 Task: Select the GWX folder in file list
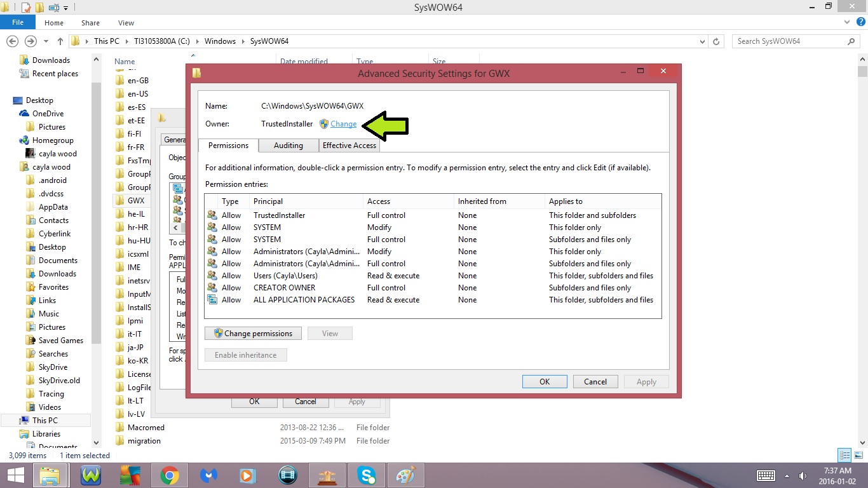point(135,201)
